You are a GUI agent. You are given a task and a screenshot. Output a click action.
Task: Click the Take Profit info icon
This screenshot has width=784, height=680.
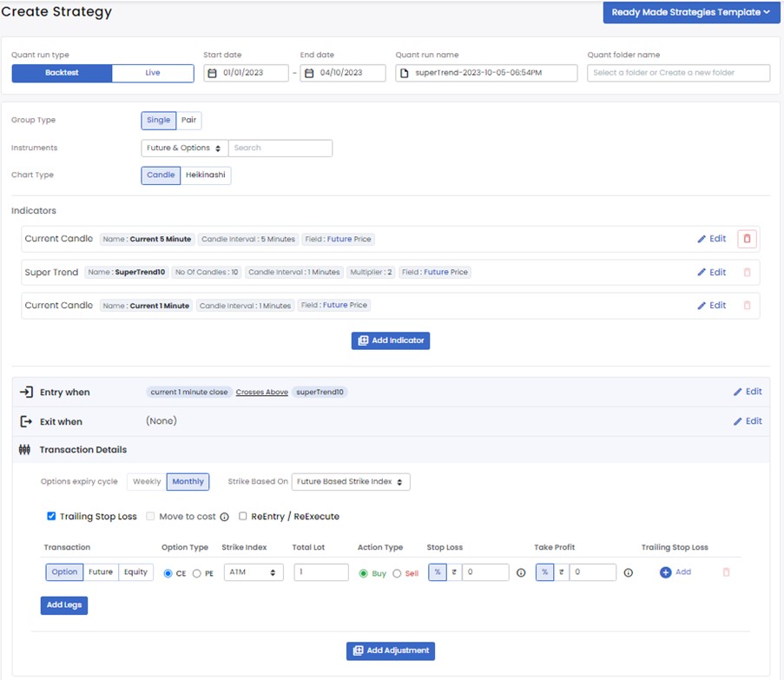[x=628, y=573]
